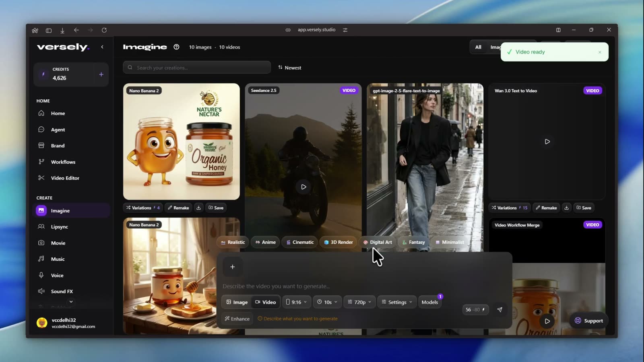644x362 pixels.
Task: Collapse the Versely sidebar with the chevron
Action: pyautogui.click(x=102, y=47)
